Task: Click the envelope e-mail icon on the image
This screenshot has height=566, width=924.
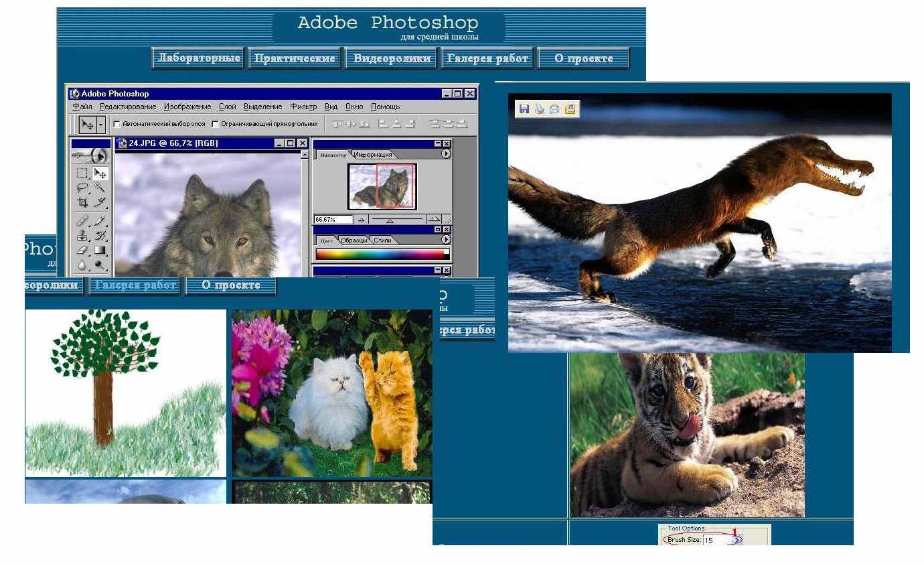Action: coord(554,109)
